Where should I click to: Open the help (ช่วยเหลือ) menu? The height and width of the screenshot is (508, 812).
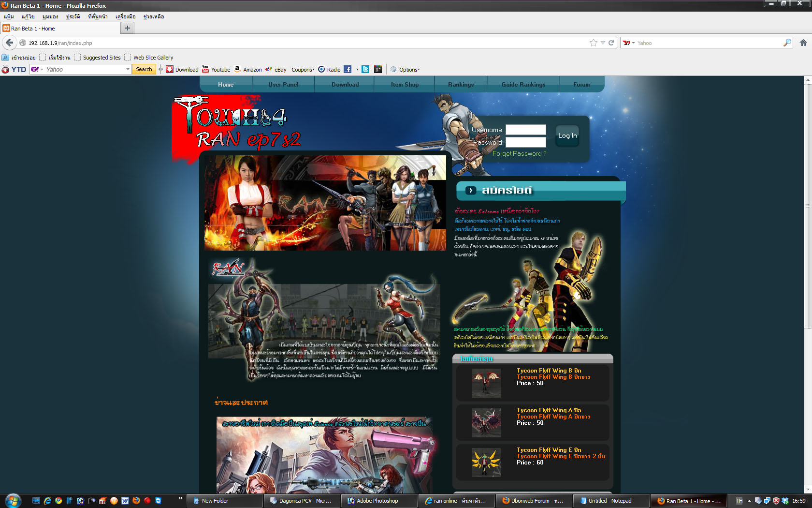point(154,16)
